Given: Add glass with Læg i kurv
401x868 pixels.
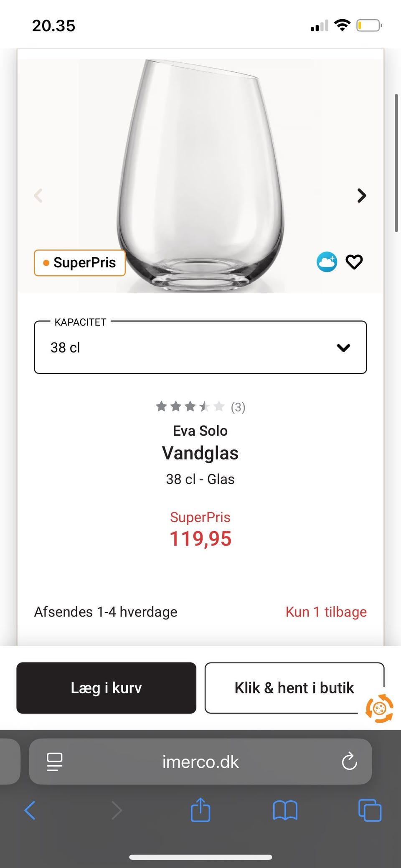Looking at the screenshot, I should click(106, 688).
